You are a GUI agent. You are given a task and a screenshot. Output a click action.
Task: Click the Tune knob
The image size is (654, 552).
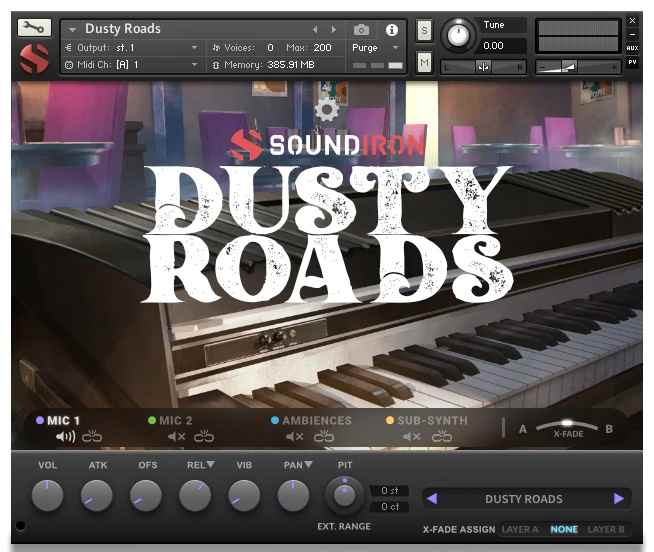pyautogui.click(x=458, y=35)
